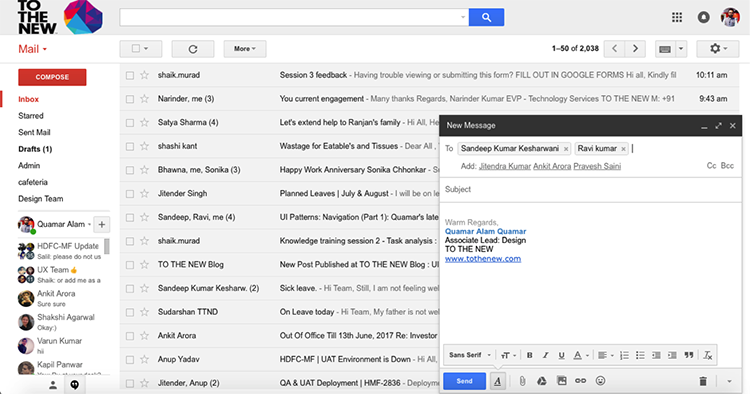Increase indent in message
The image size is (750, 394).
pyautogui.click(x=672, y=355)
